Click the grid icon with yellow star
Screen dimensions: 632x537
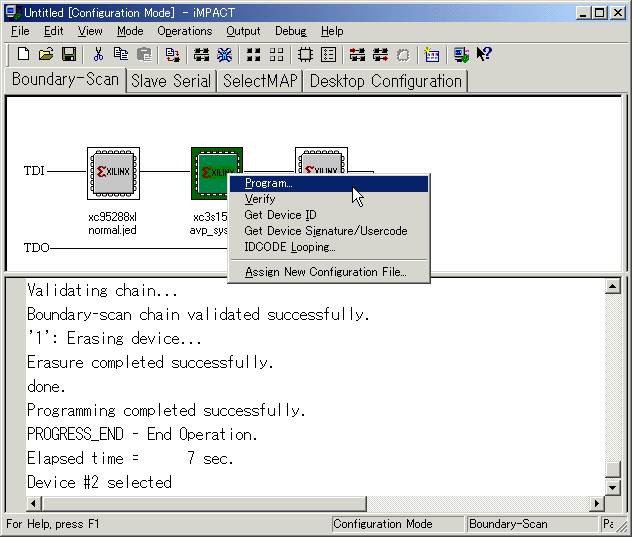pos(432,54)
